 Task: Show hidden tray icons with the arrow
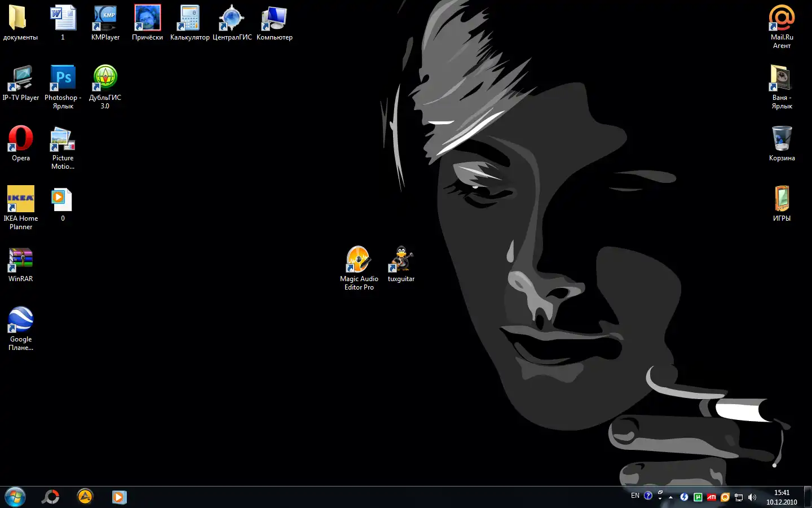click(670, 497)
